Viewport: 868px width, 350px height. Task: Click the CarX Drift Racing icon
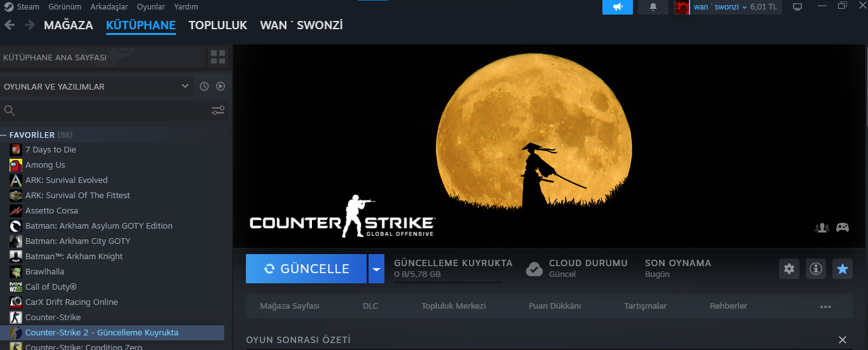(x=16, y=302)
